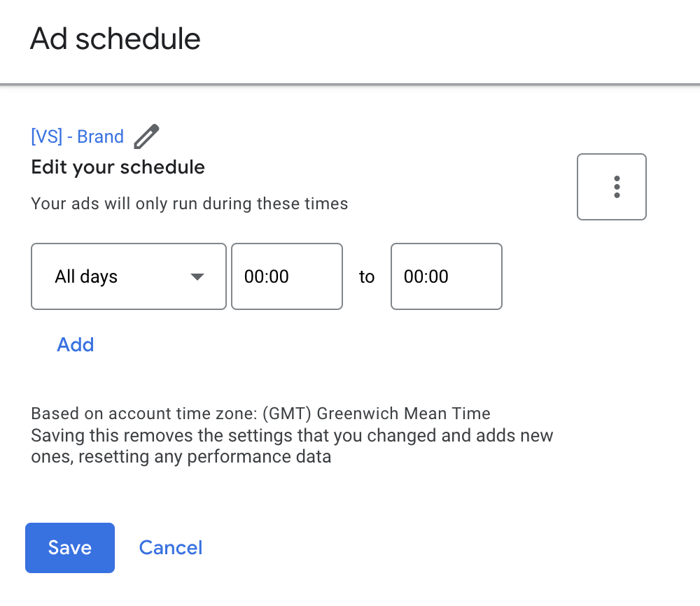Click the 'to' label between time fields
This screenshot has height=606, width=700.
coord(367,277)
